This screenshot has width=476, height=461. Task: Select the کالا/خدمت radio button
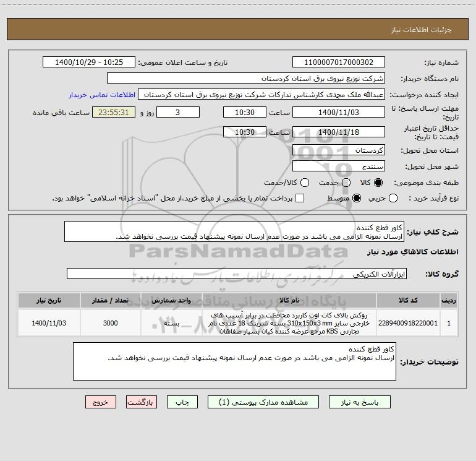click(x=305, y=183)
